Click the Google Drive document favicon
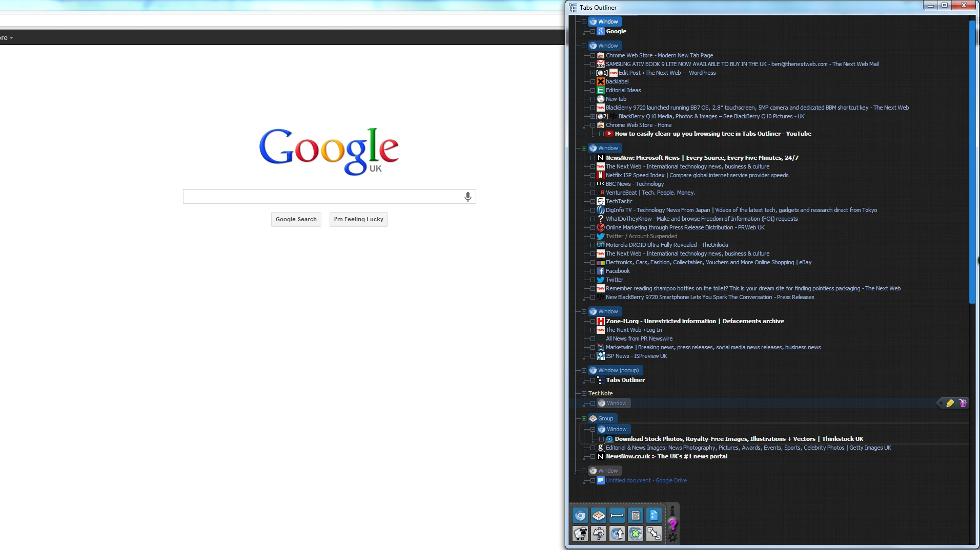 coord(601,480)
